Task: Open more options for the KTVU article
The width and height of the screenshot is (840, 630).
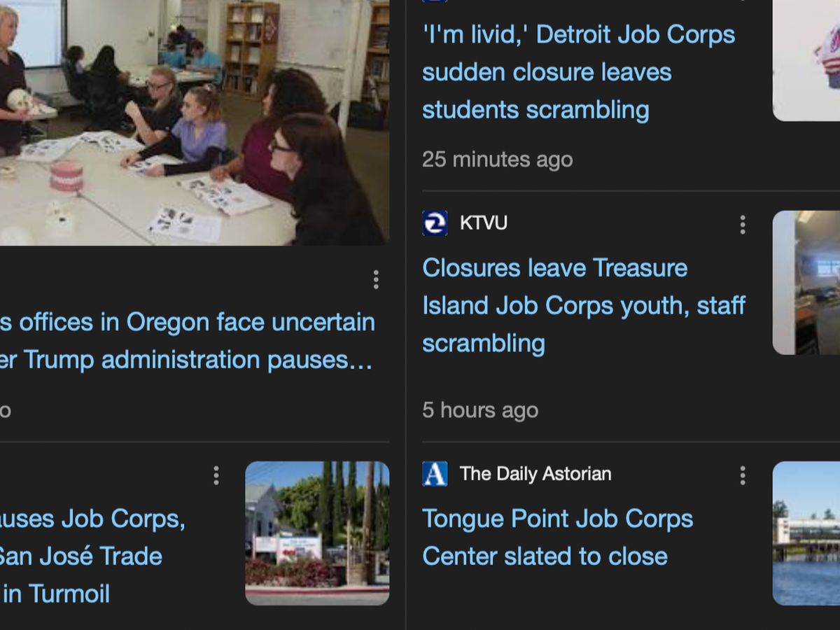Action: coord(743,225)
